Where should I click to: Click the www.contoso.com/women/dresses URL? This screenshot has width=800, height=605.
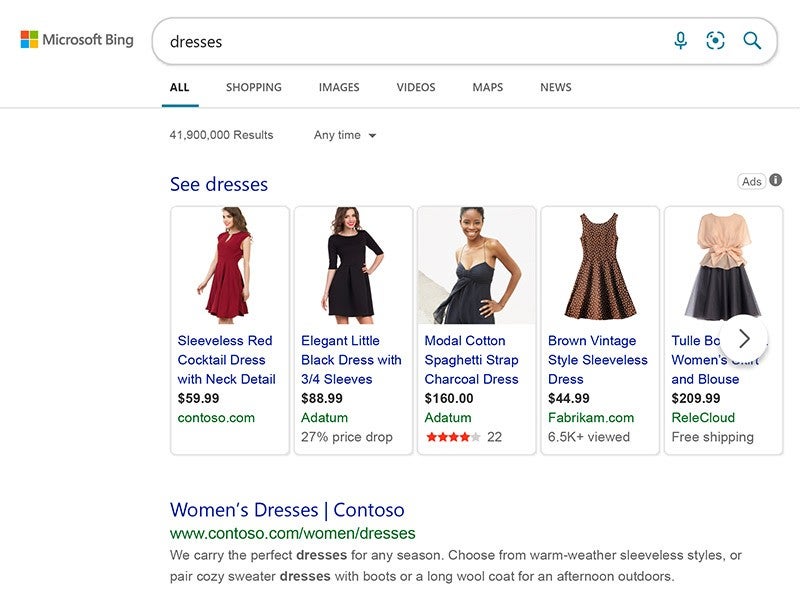point(292,534)
